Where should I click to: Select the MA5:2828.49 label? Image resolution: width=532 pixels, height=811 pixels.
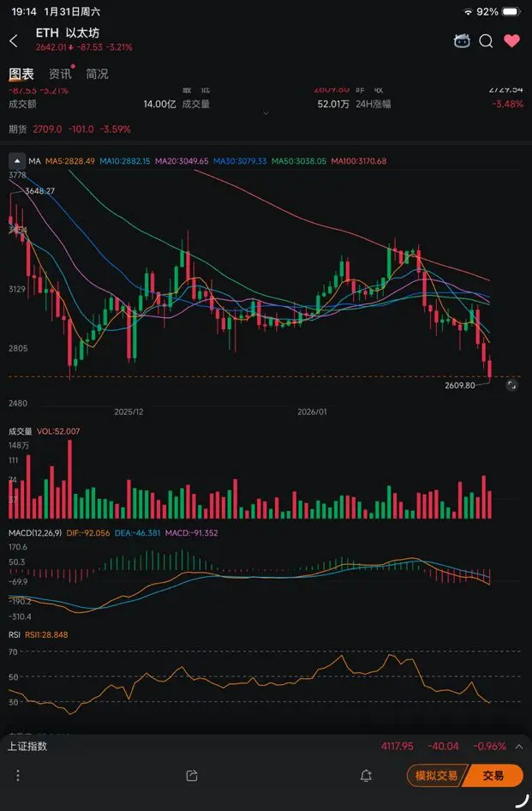(69, 161)
